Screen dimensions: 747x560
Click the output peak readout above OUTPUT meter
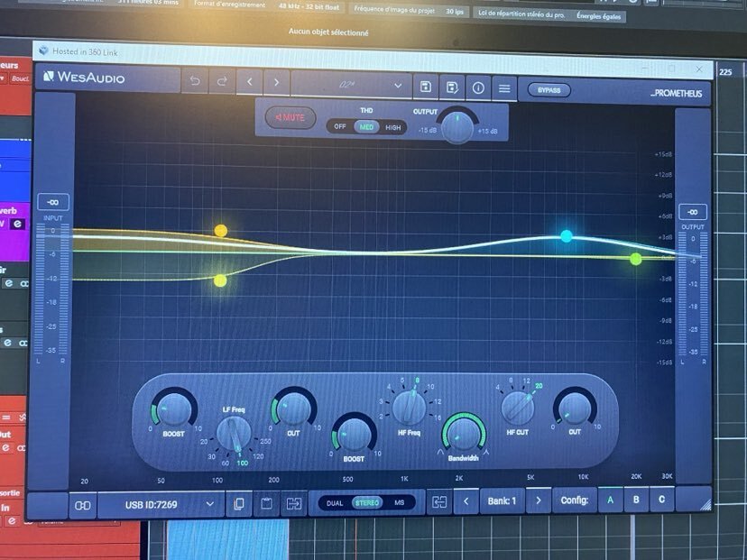coord(692,212)
